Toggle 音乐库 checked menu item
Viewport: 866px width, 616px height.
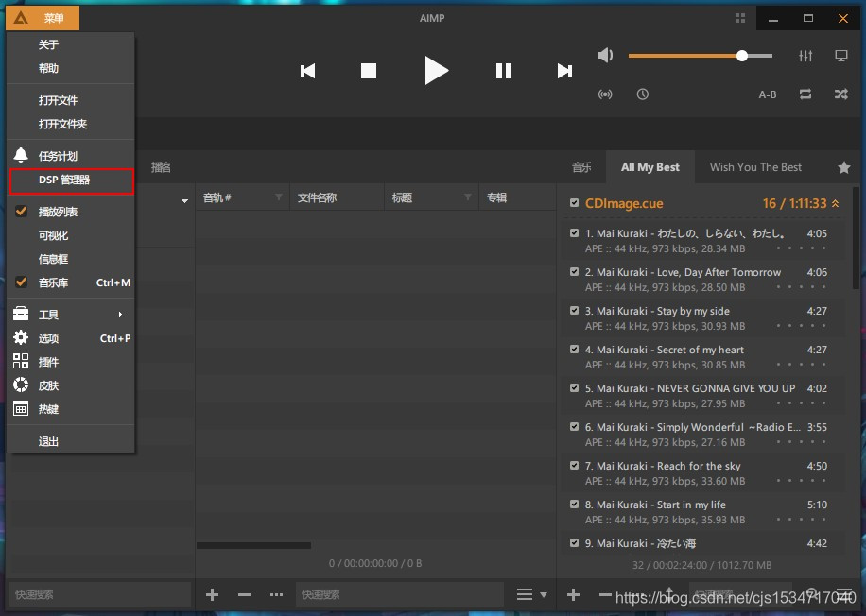(71, 282)
